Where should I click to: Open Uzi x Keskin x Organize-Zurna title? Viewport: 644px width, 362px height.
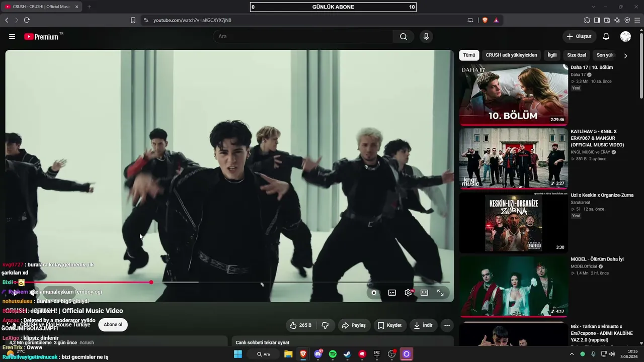click(x=602, y=195)
